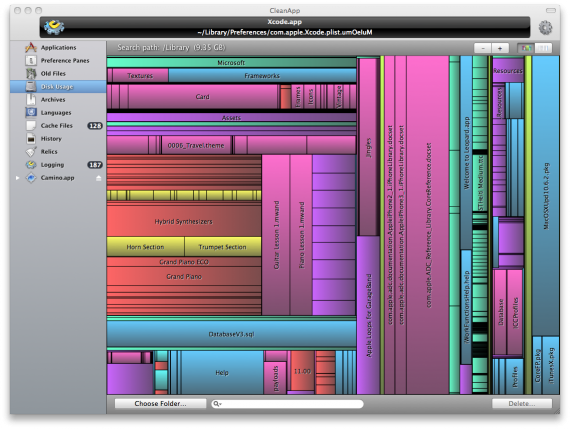Select Guitar Lesson 1.mwand block
This screenshot has width=570, height=429.
pyautogui.click(x=276, y=235)
